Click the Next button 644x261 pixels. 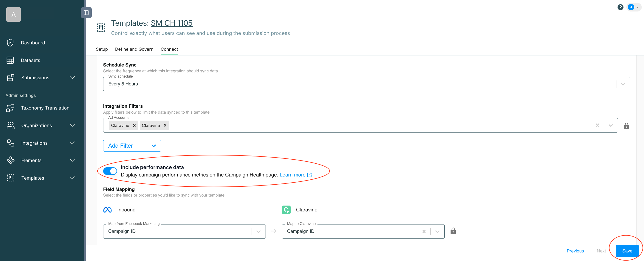pyautogui.click(x=601, y=251)
